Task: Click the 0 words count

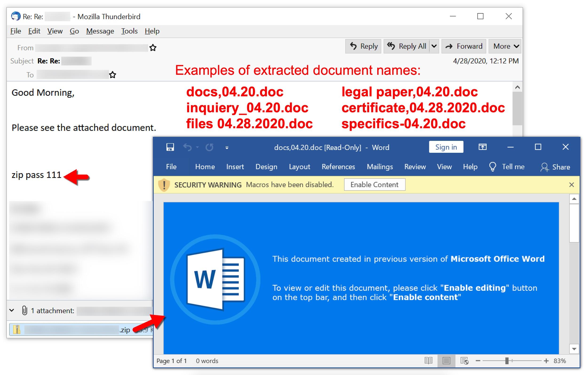Action: 207,361
